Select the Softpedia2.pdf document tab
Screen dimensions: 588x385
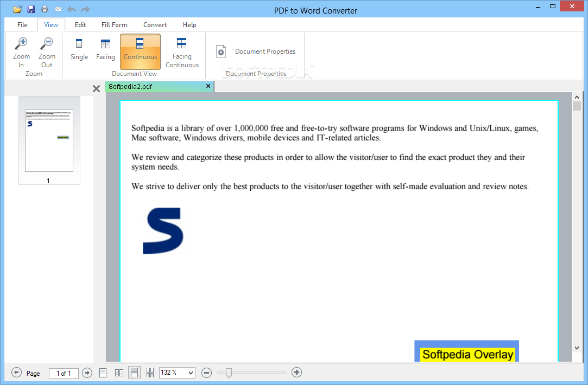[x=159, y=87]
